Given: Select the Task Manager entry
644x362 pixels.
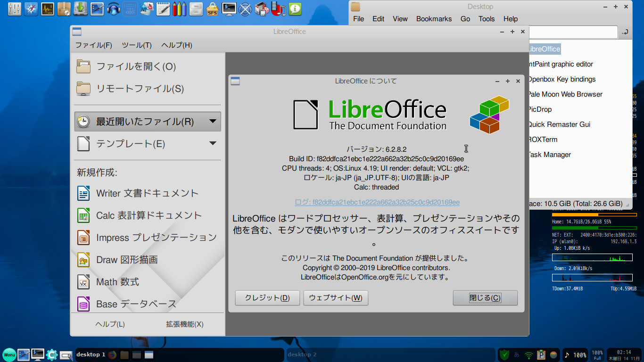Looking at the screenshot, I should [x=550, y=155].
